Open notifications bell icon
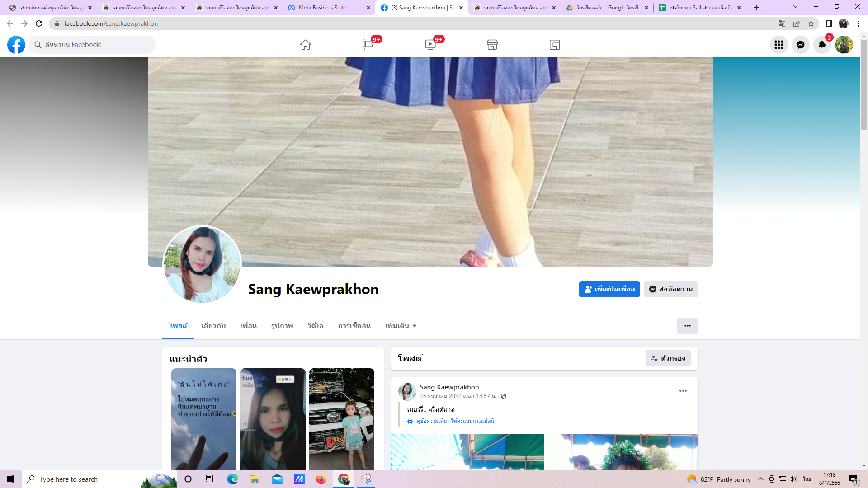Image resolution: width=868 pixels, height=488 pixels. pyautogui.click(x=822, y=45)
